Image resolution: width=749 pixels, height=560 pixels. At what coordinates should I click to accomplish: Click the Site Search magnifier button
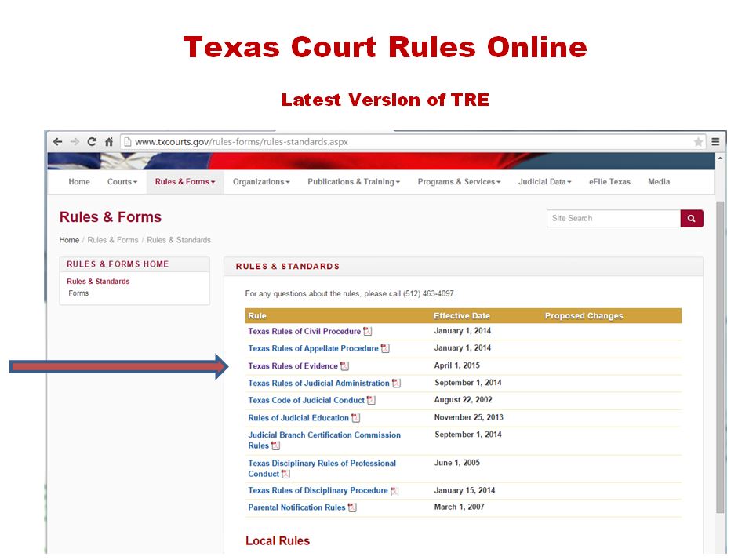690,218
